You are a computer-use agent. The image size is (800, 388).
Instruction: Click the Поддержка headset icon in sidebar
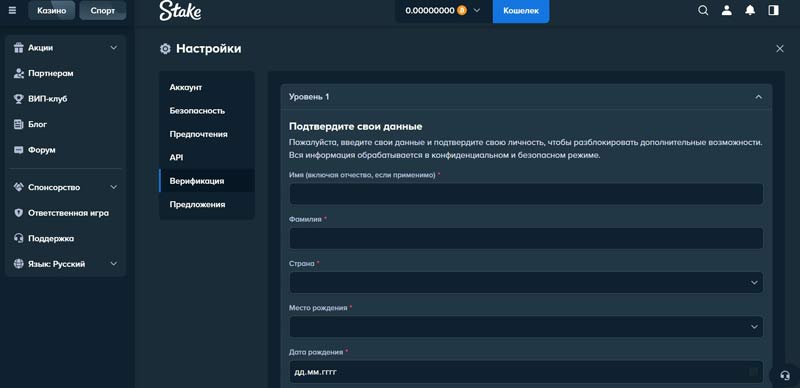(19, 238)
